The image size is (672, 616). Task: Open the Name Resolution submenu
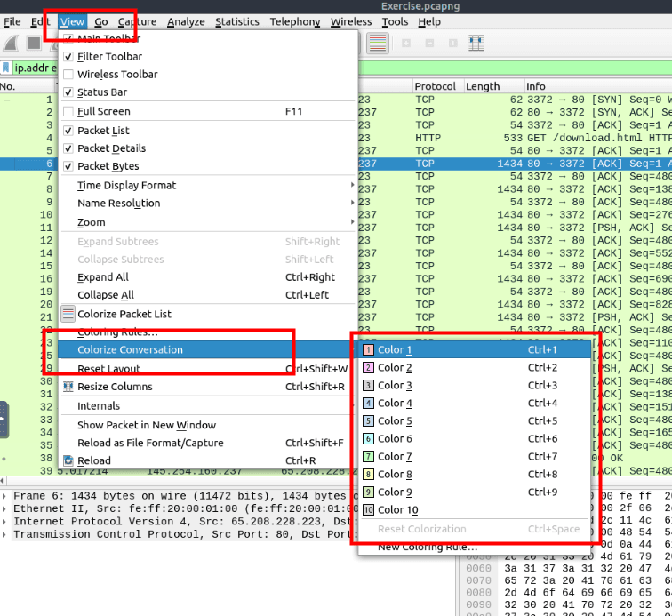(118, 204)
